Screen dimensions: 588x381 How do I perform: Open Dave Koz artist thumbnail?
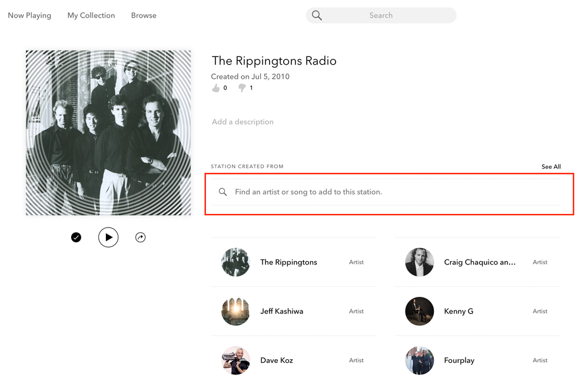tap(235, 360)
